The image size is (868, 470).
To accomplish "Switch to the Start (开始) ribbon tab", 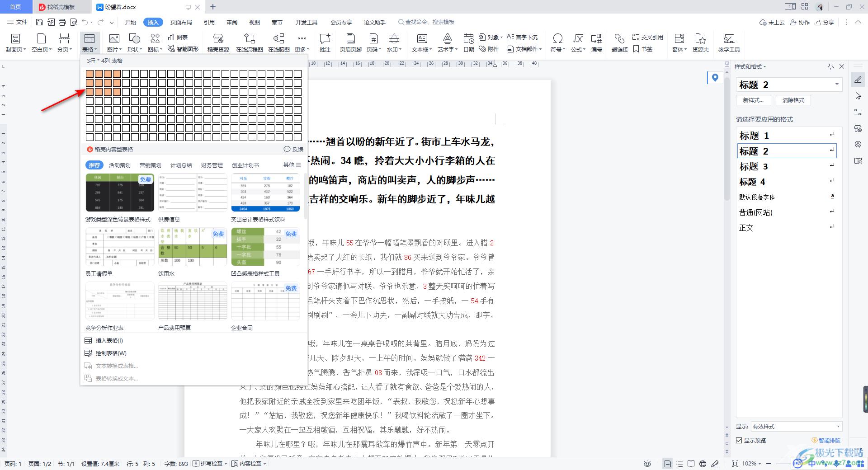I will click(x=131, y=22).
